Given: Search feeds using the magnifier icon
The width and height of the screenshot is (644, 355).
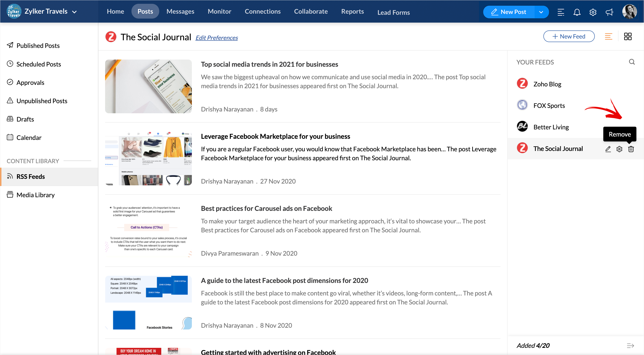Looking at the screenshot, I should [x=632, y=62].
